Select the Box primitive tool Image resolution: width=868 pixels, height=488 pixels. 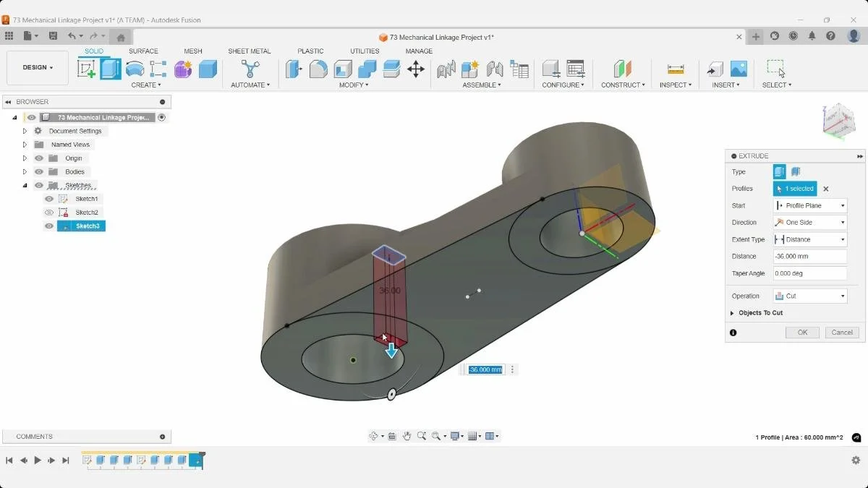pos(208,69)
